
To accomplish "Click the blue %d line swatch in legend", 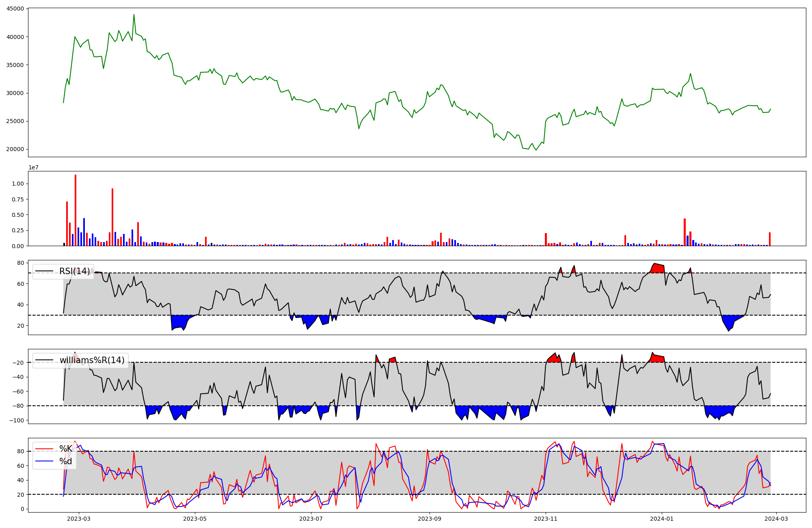I will pyautogui.click(x=44, y=461).
